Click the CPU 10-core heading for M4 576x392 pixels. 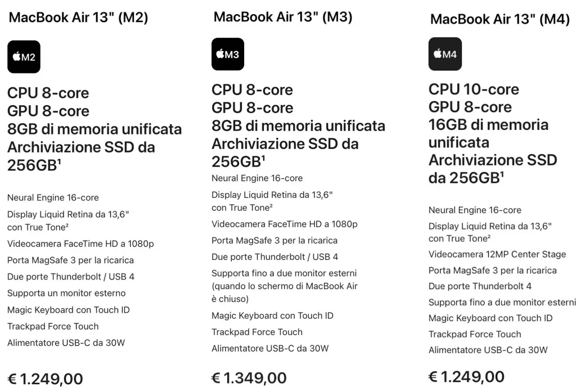pyautogui.click(x=474, y=89)
